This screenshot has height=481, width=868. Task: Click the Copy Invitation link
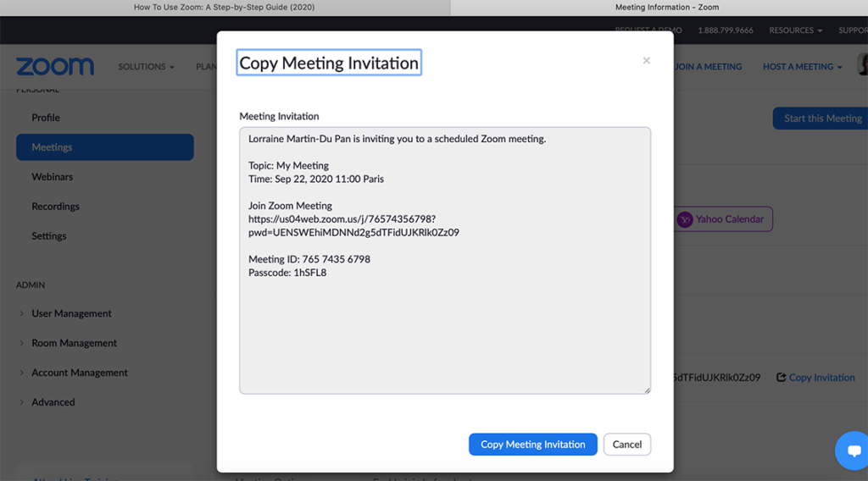point(821,378)
